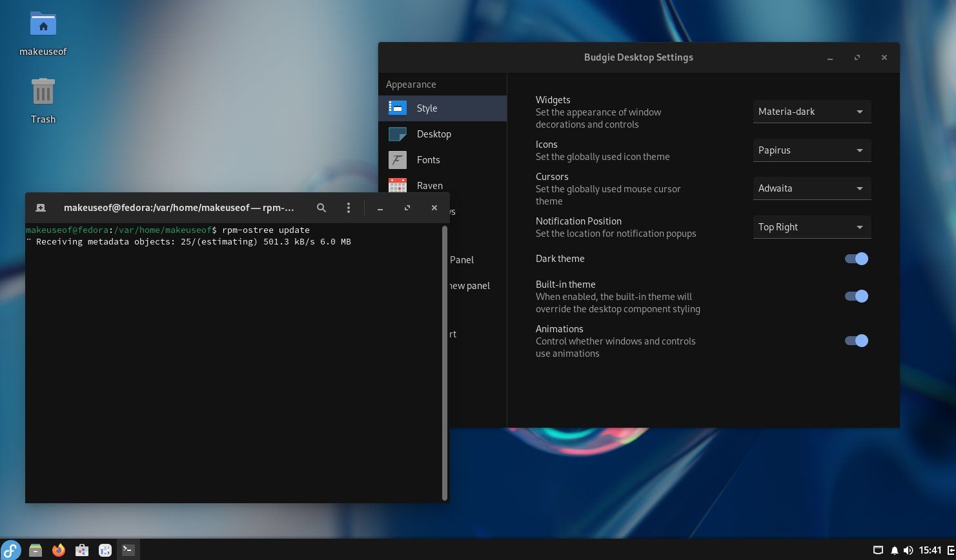
Task: Disable the Animations toggle
Action: click(856, 341)
